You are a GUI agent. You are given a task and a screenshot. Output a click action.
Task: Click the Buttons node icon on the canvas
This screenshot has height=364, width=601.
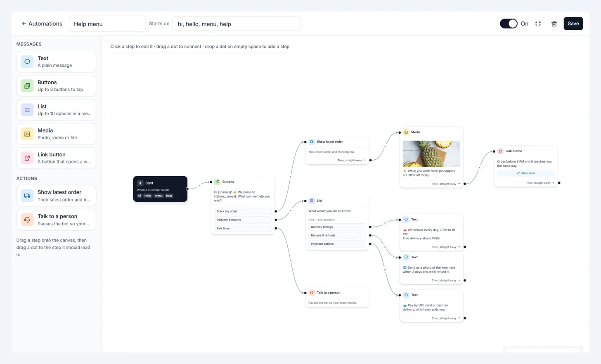point(218,182)
